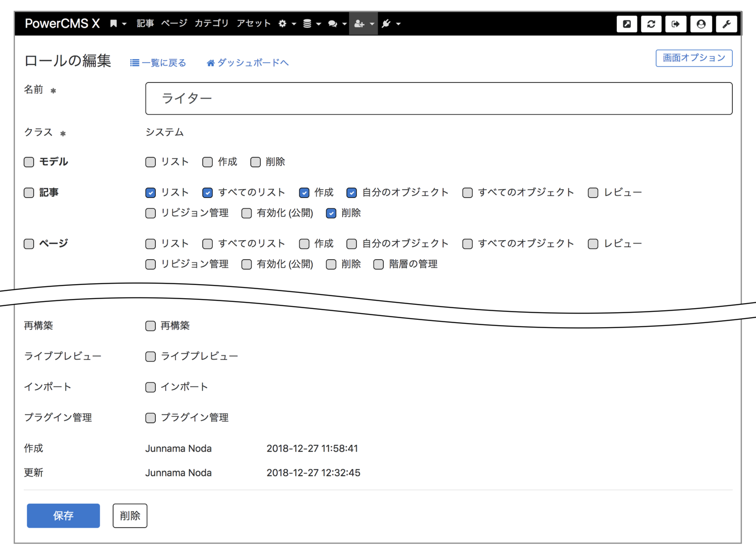Enable モデル 削除 checkbox
756x555 pixels.
(256, 162)
